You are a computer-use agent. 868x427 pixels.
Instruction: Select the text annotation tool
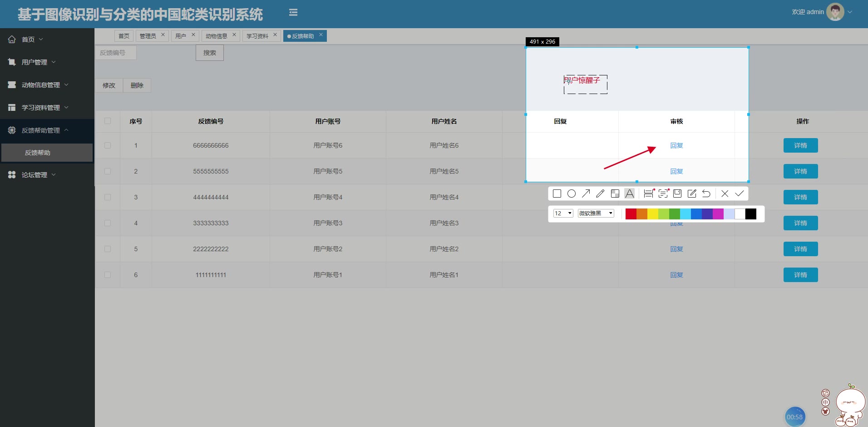point(629,194)
